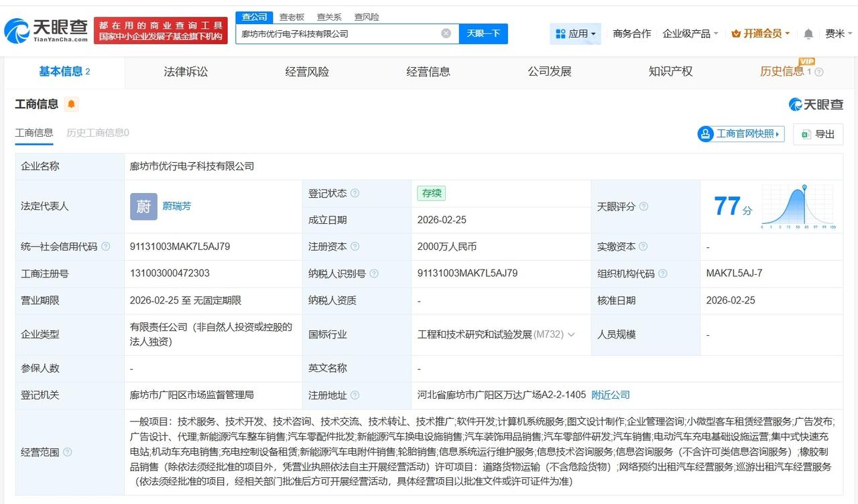Click the help icon beside 天眼评分
Image resolution: width=858 pixels, height=504 pixels.
pos(644,206)
